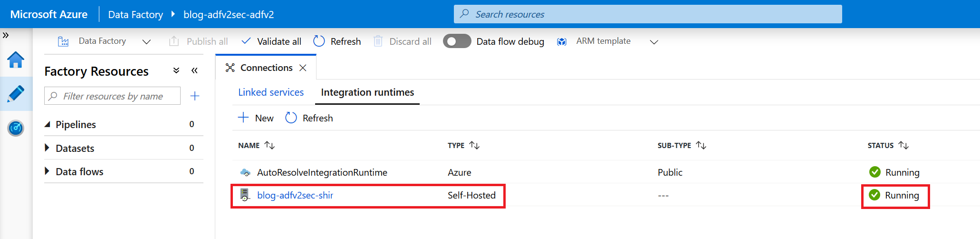980x239 pixels.
Task: Collapse the Factory Resources panel
Action: point(194,71)
